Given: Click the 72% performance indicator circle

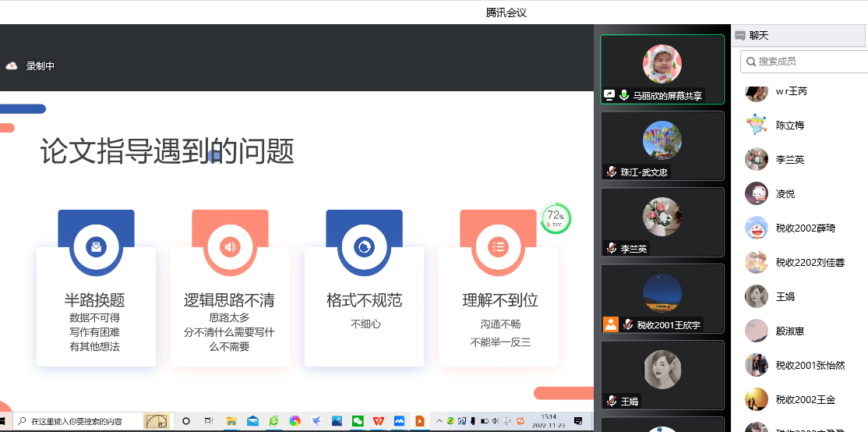Looking at the screenshot, I should coord(556,218).
